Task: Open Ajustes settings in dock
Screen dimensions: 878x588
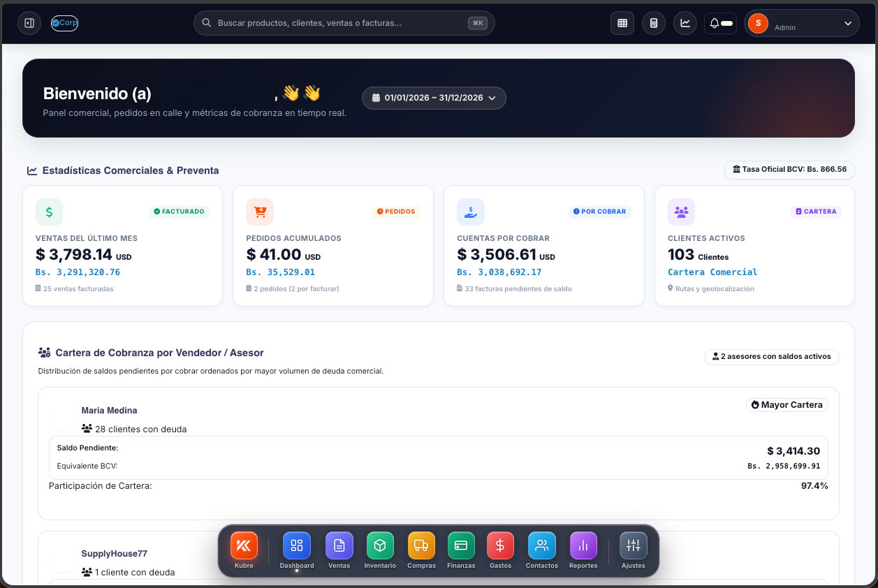Action: coord(634,550)
